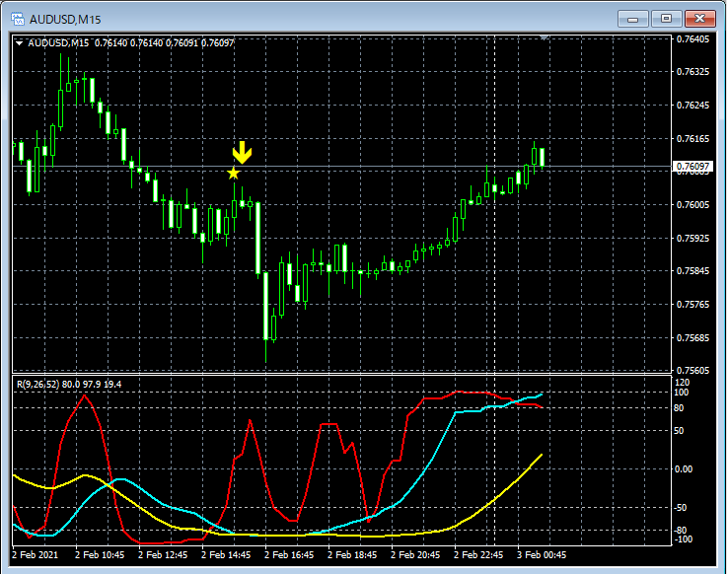Click the 2 Feb 16:45 time label
Screen dimensions: 728x574
pos(289,555)
